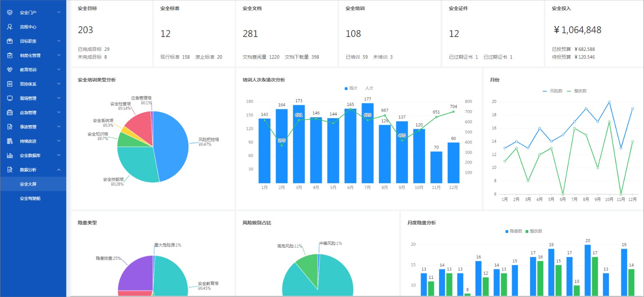Click the green 整改数 bar labeled 8

(467, 295)
